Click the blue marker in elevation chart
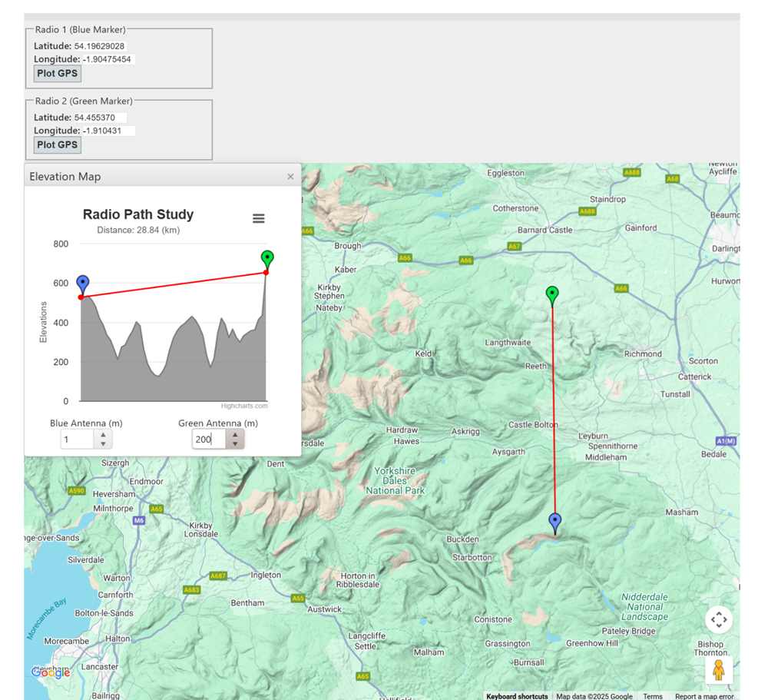The width and height of the screenshot is (758, 700). pyautogui.click(x=83, y=284)
